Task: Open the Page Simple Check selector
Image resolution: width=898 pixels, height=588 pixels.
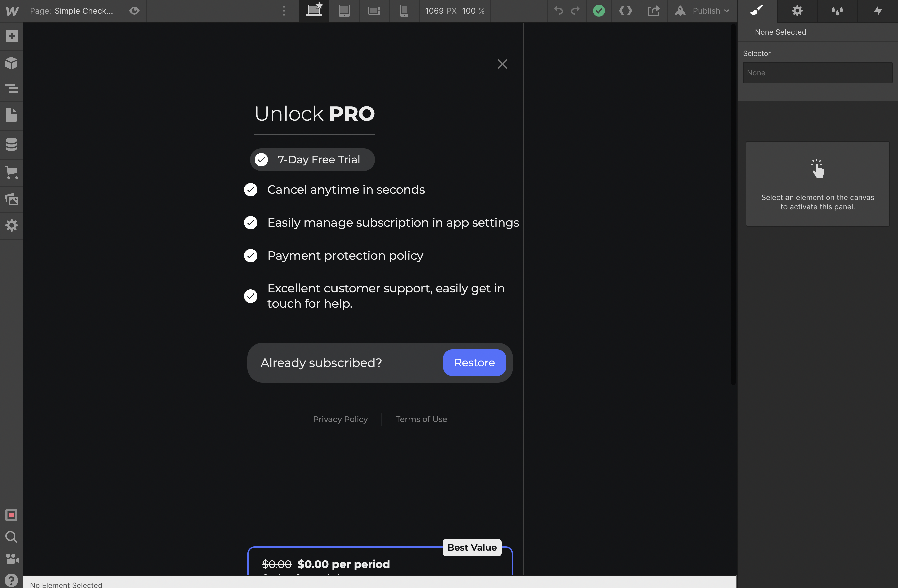Action: pos(72,11)
